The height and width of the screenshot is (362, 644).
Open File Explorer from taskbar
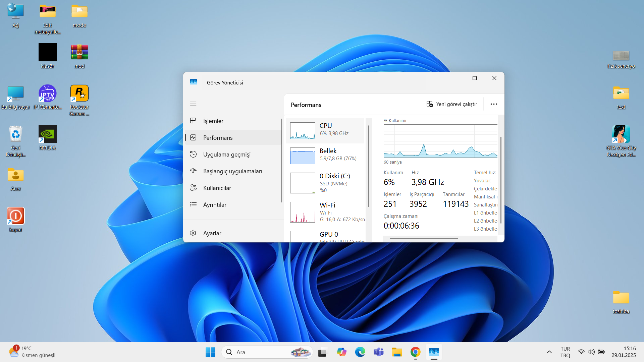[x=397, y=352]
